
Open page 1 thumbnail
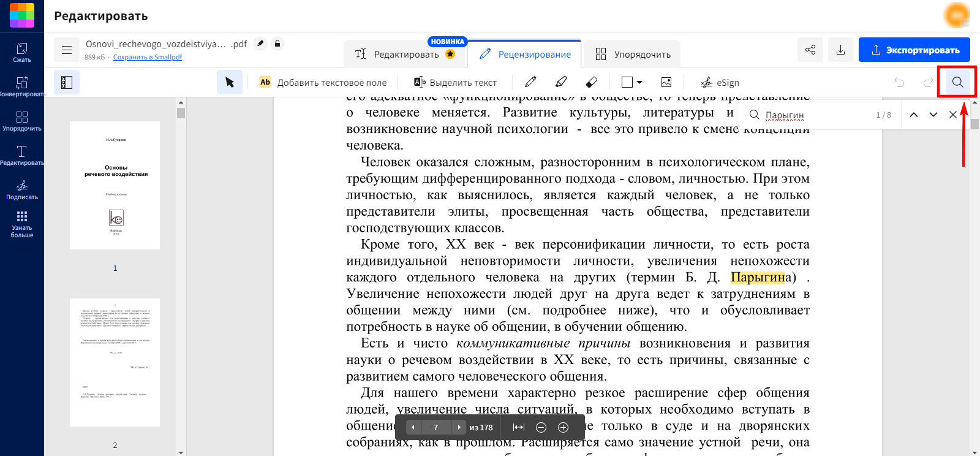115,185
